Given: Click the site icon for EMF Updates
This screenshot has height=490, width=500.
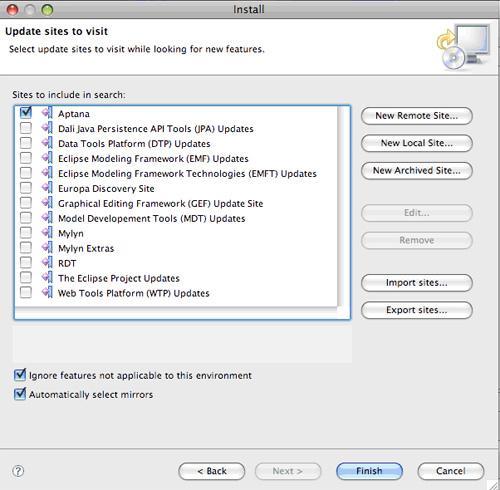Looking at the screenshot, I should (x=47, y=158).
